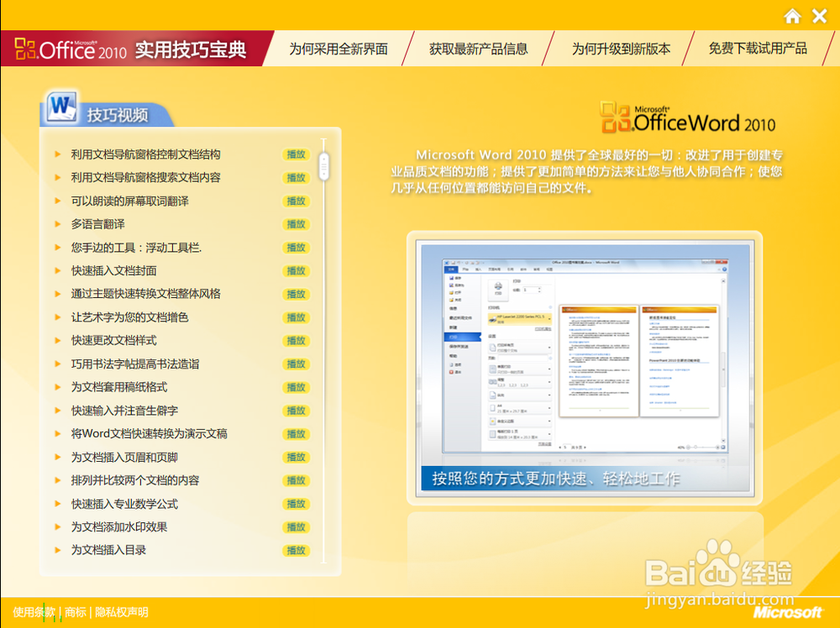
Task: Play 排列并比较两个文档的内容 video
Action: pos(297,480)
